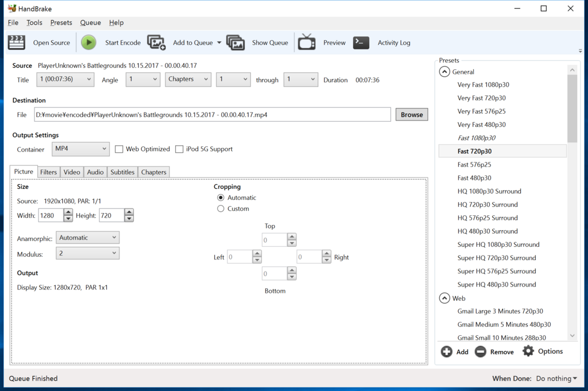588x391 pixels.
Task: Open the Angle dropdown
Action: pyautogui.click(x=143, y=79)
